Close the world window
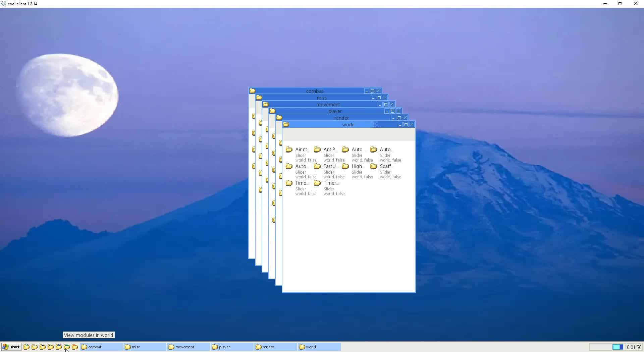The height and width of the screenshot is (352, 644). tap(412, 125)
